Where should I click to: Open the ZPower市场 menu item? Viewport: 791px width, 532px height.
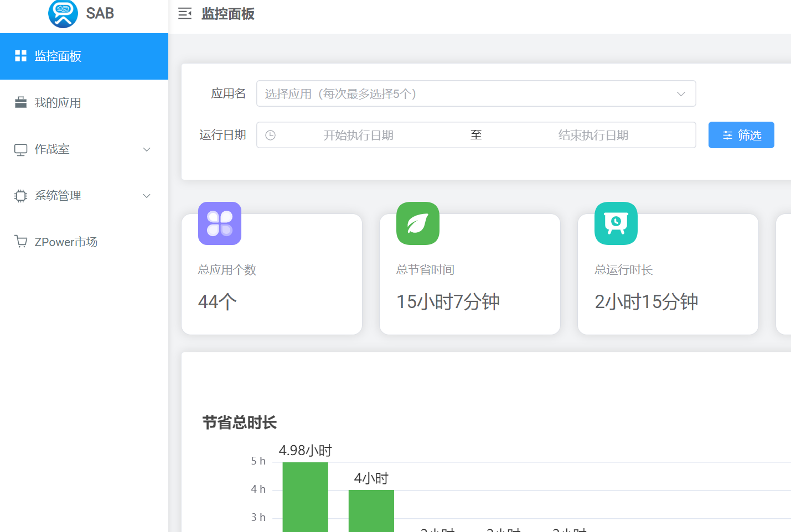point(84,242)
